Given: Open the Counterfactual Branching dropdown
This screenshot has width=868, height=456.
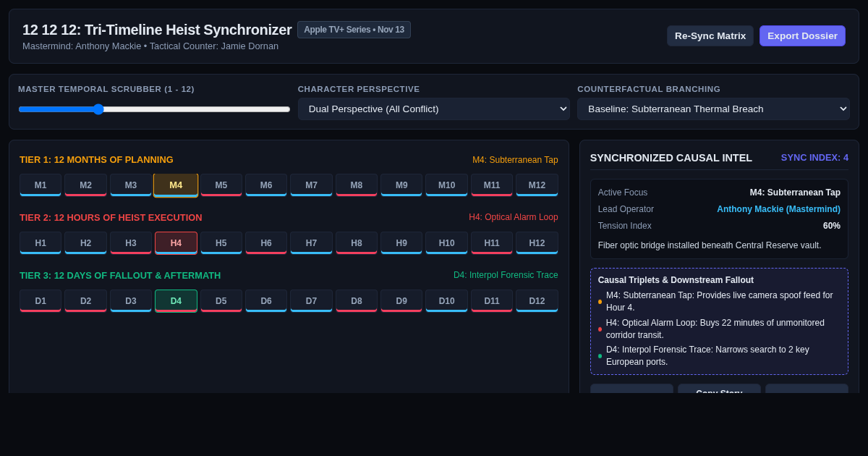Looking at the screenshot, I should point(713,109).
